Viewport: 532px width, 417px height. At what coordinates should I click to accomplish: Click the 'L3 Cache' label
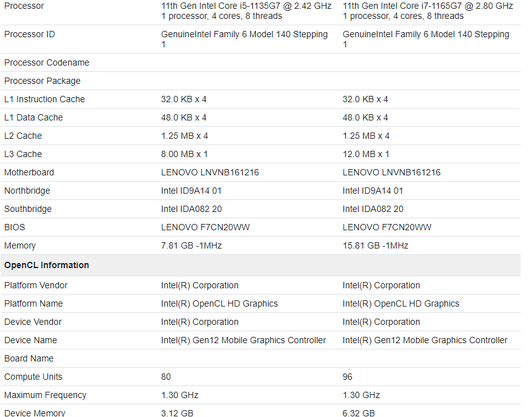(23, 155)
